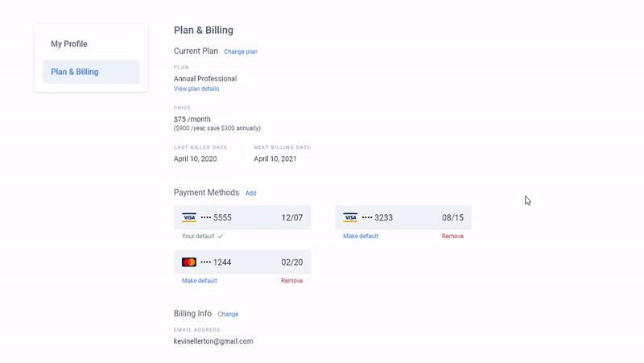Click the Mastercard logo on card 1244

pos(189,262)
